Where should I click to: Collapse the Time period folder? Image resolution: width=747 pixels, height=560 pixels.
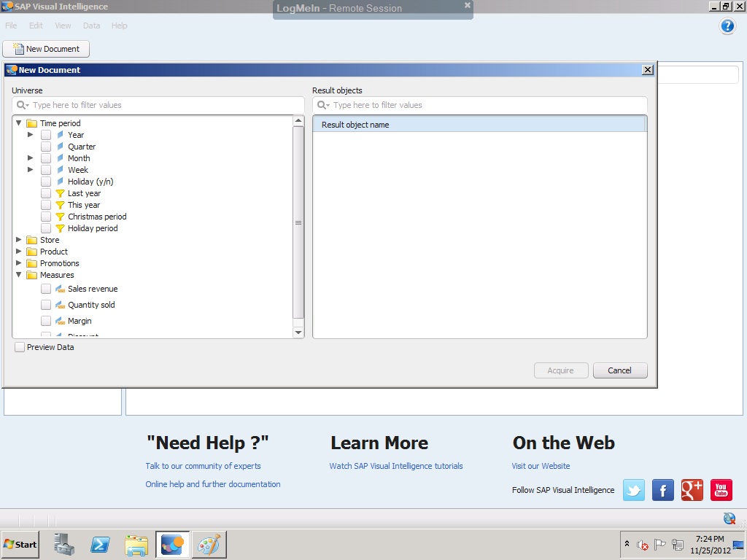[x=18, y=122]
